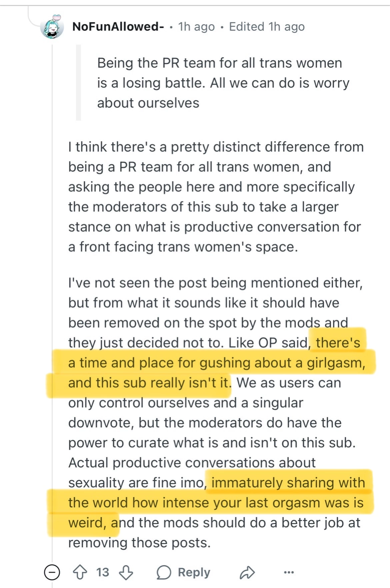The height and width of the screenshot is (588, 390).
Task: Open the NoFunAllowed- user profile link
Action: tap(118, 27)
